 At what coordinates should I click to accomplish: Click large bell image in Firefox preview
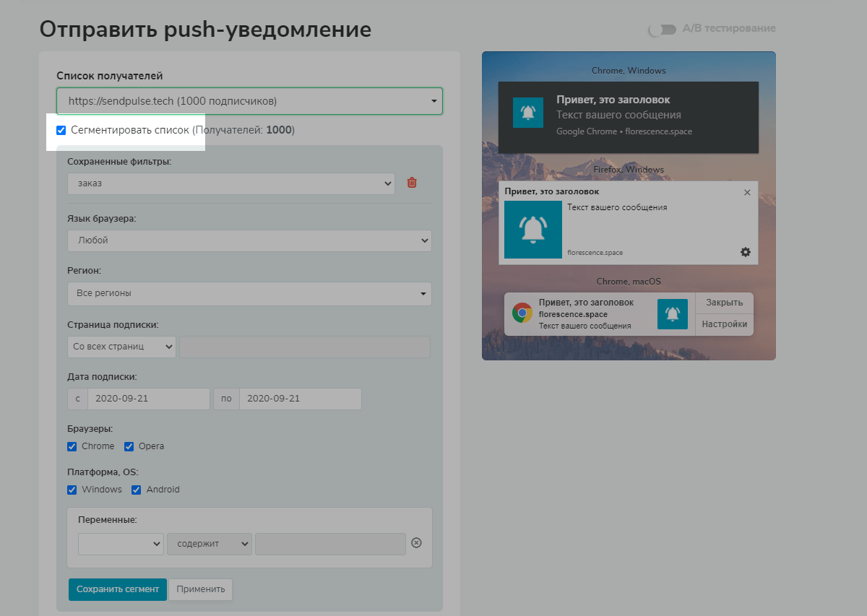click(x=533, y=229)
